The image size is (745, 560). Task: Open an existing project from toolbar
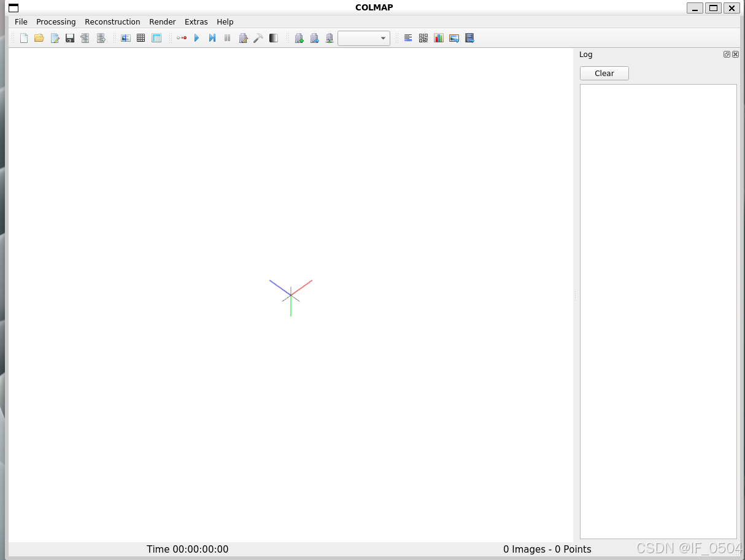[x=39, y=38]
